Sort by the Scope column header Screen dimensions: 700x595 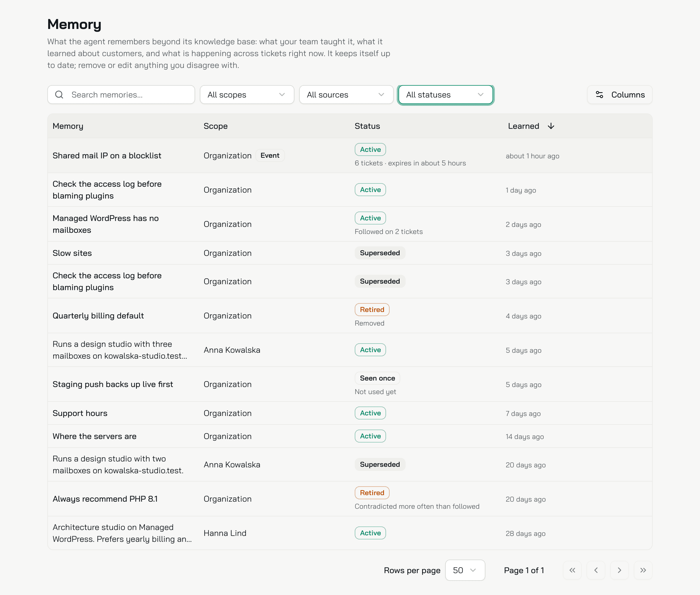click(216, 126)
